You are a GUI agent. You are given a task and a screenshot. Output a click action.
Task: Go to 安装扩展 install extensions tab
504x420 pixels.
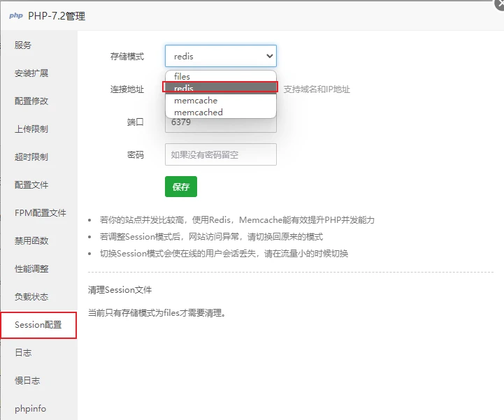(x=31, y=73)
